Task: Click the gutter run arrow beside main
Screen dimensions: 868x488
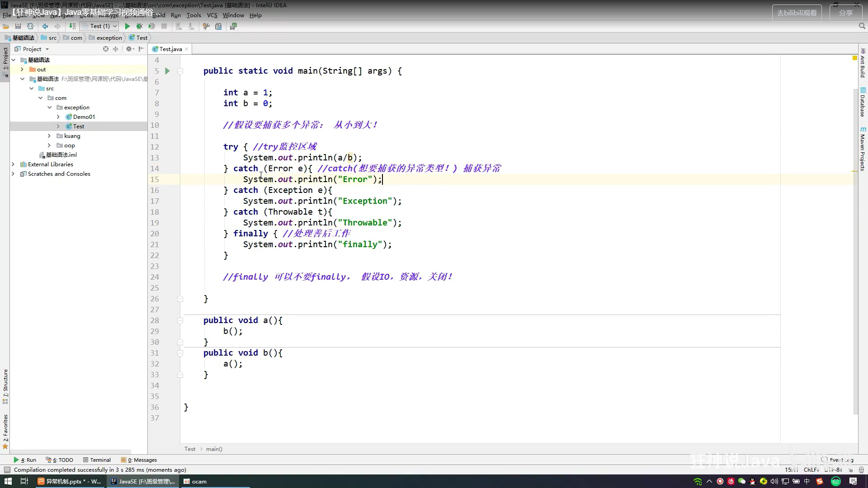Action: (x=167, y=71)
